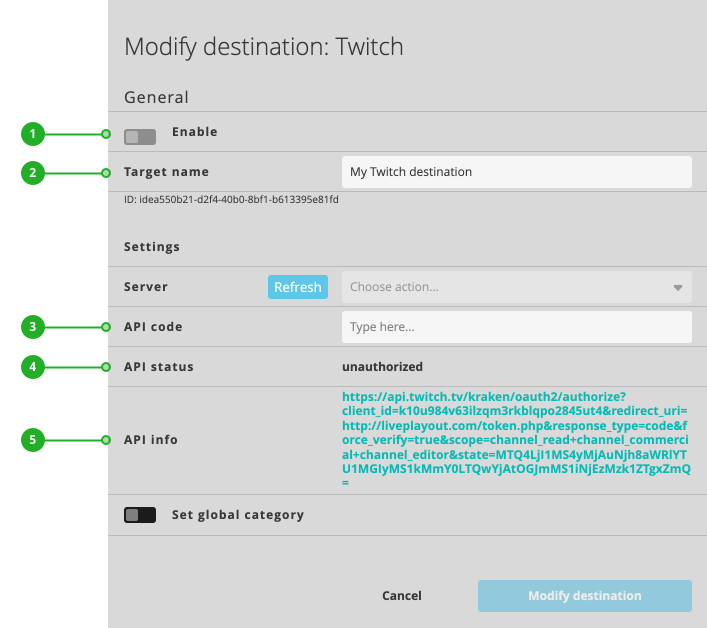Click the General section heading
707x628 pixels.
[x=156, y=98]
